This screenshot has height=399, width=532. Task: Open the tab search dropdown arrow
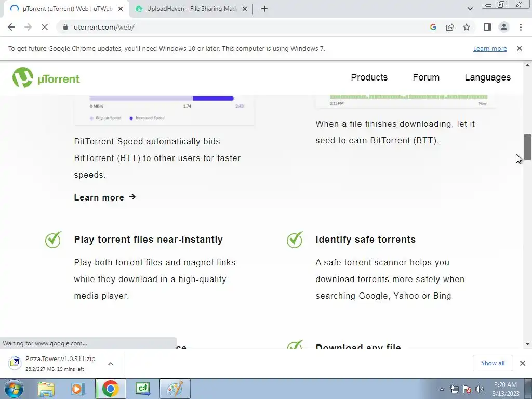click(470, 9)
